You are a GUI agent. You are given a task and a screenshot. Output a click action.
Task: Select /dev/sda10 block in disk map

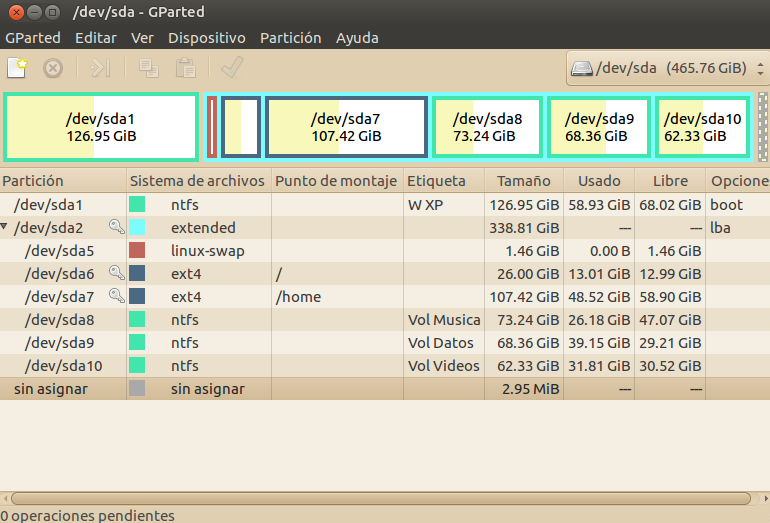(702, 127)
